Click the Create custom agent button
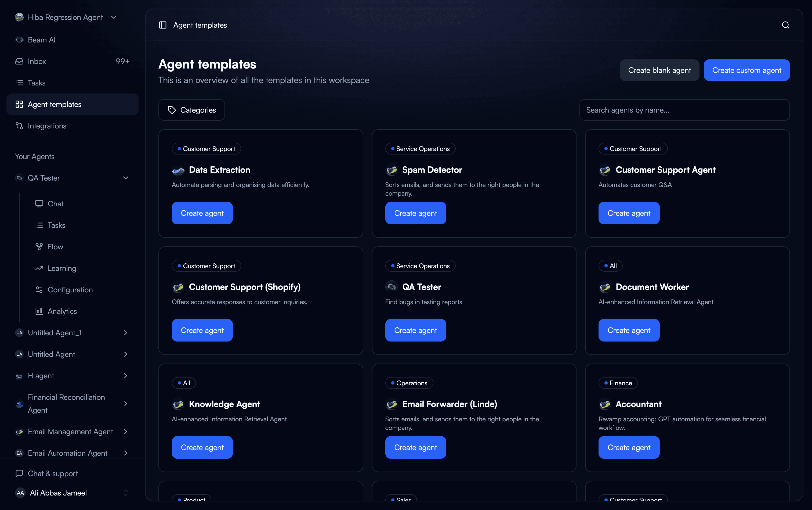The width and height of the screenshot is (812, 510). pyautogui.click(x=746, y=70)
